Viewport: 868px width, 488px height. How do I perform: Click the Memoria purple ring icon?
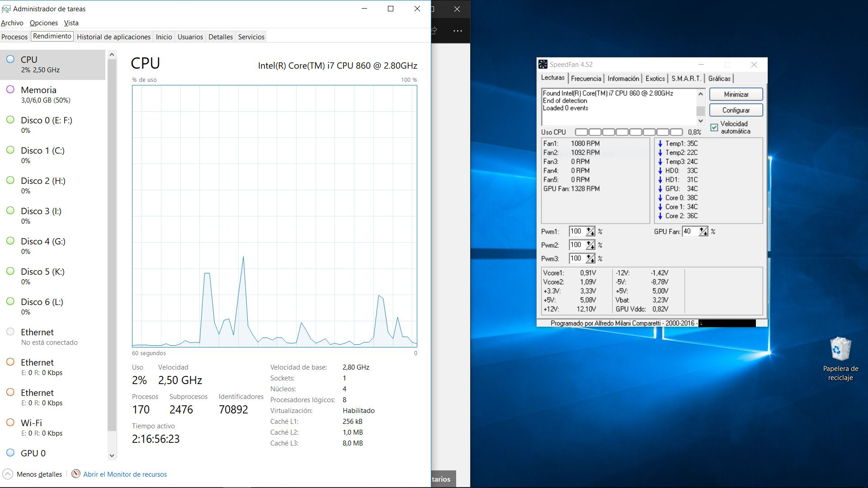[10, 89]
